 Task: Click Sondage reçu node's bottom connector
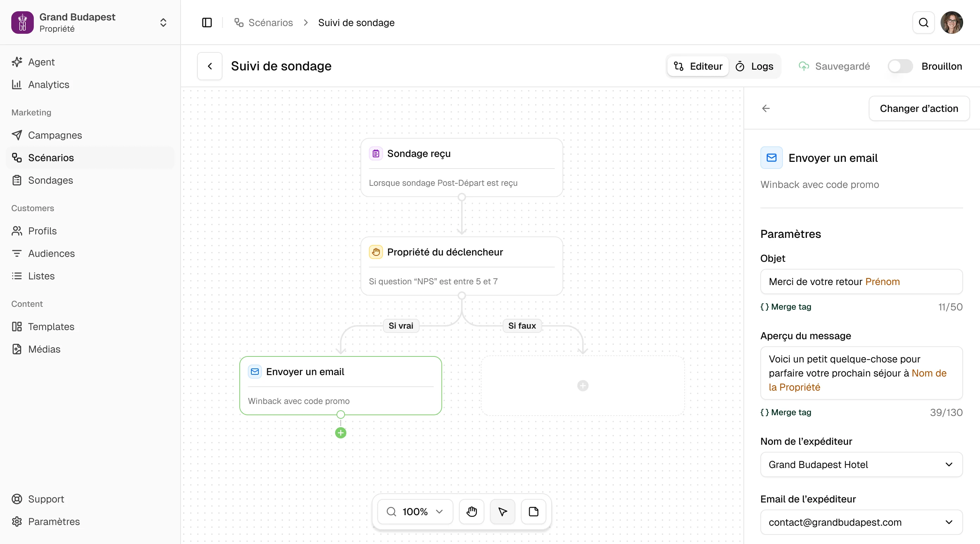pyautogui.click(x=461, y=197)
